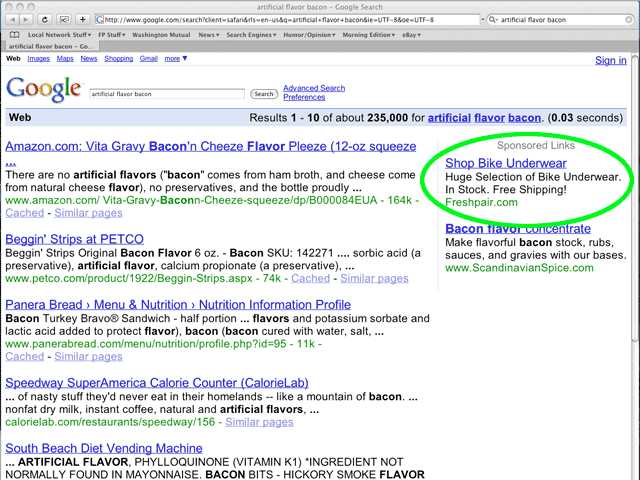The image size is (640, 480).
Task: Click the Google Search button
Action: (264, 94)
